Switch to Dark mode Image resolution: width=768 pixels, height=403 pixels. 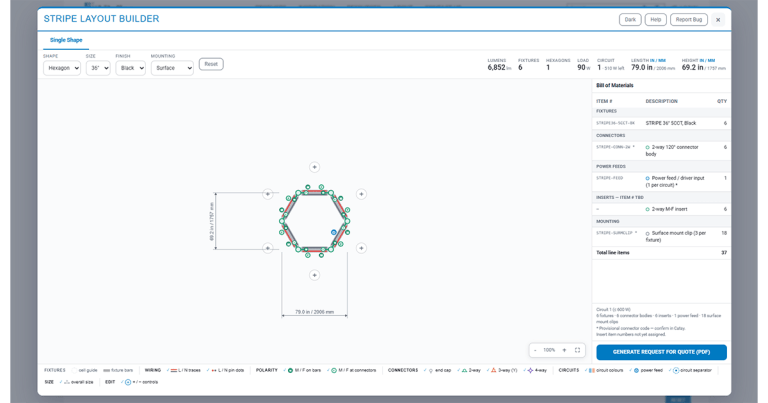[x=630, y=20]
